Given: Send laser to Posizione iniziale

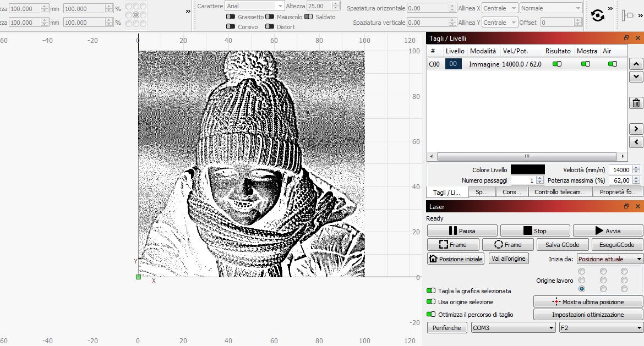Looking at the screenshot, I should tap(456, 259).
